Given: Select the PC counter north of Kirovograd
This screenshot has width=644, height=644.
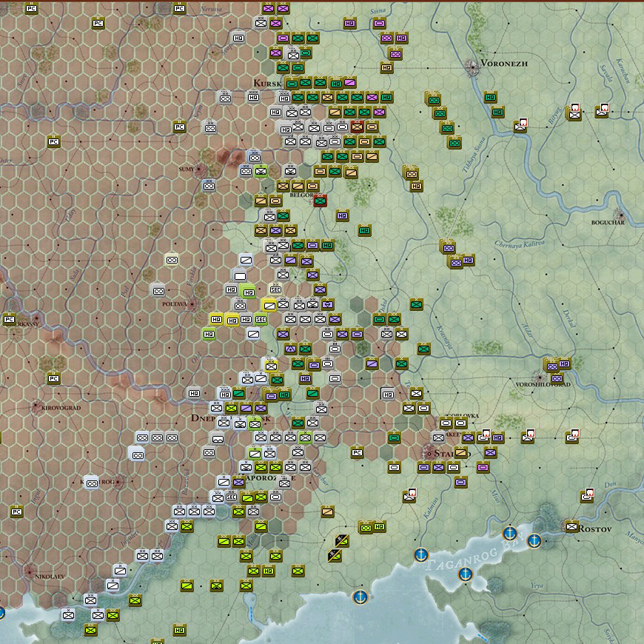Looking at the screenshot, I should point(53,378).
